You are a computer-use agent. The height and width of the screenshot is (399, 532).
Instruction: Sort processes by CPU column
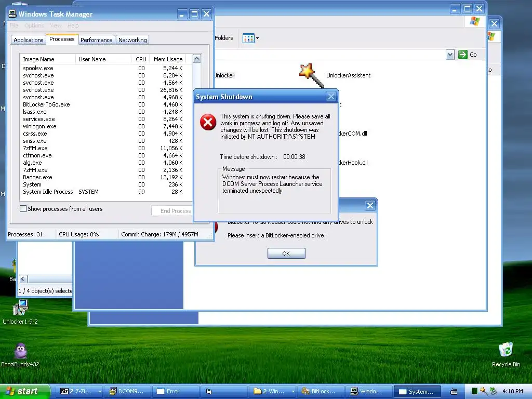(140, 59)
